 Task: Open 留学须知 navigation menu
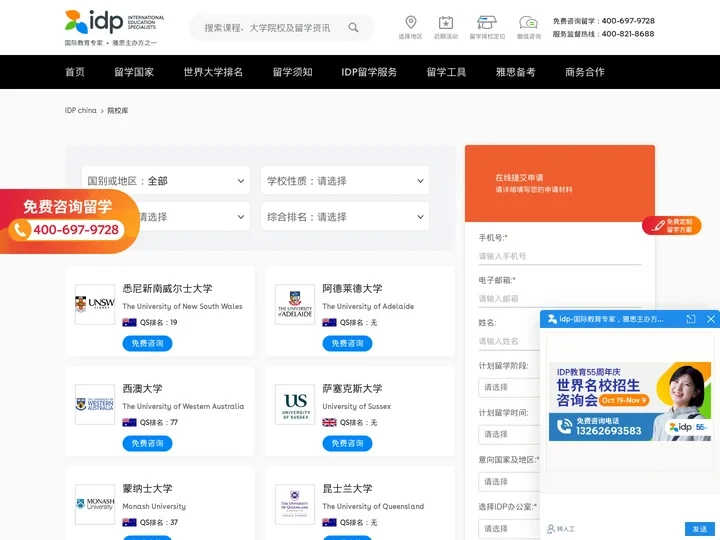292,72
